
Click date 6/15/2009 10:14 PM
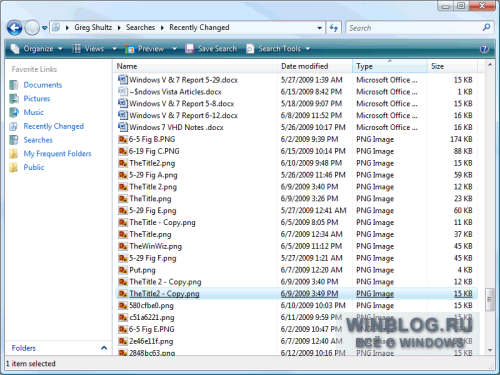[x=313, y=151]
